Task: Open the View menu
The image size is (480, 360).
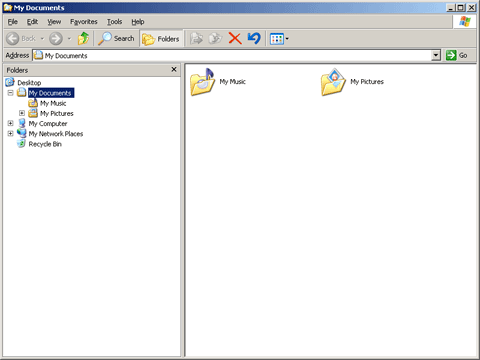Action: tap(54, 22)
